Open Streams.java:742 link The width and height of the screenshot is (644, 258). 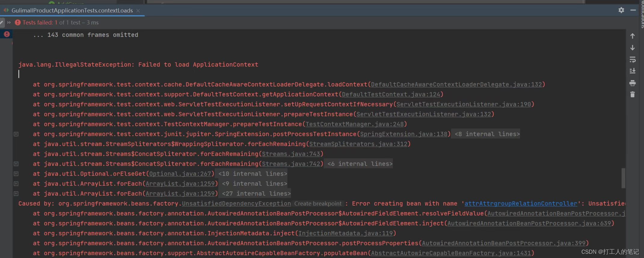(x=291, y=164)
